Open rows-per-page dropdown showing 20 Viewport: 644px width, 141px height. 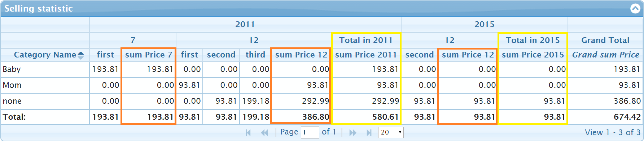point(391,132)
